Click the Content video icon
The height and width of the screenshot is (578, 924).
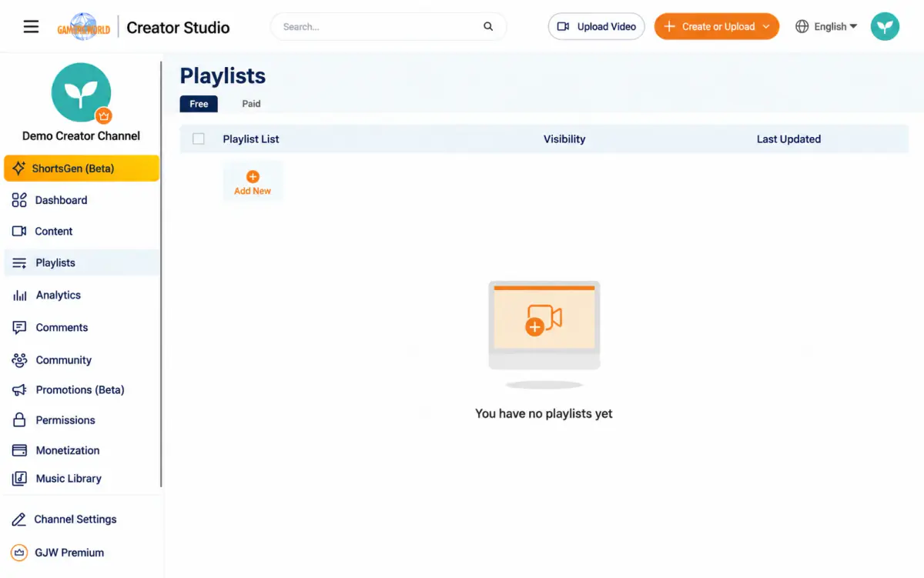coord(19,231)
